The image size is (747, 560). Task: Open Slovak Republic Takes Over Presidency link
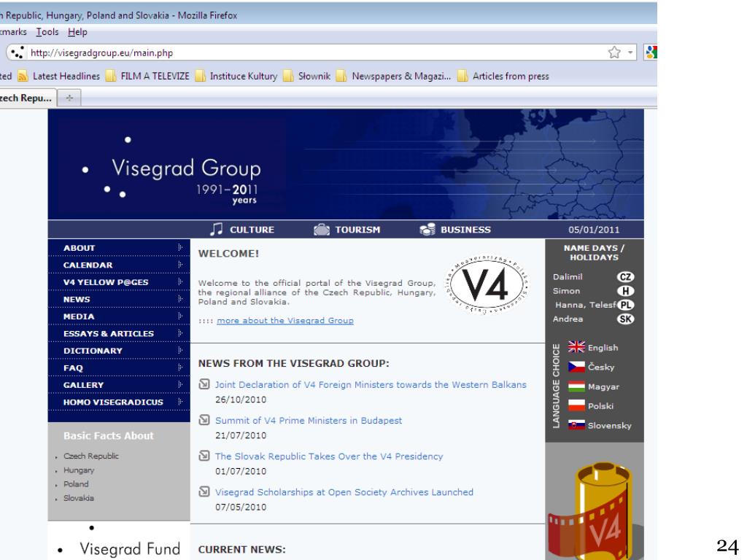coord(329,456)
